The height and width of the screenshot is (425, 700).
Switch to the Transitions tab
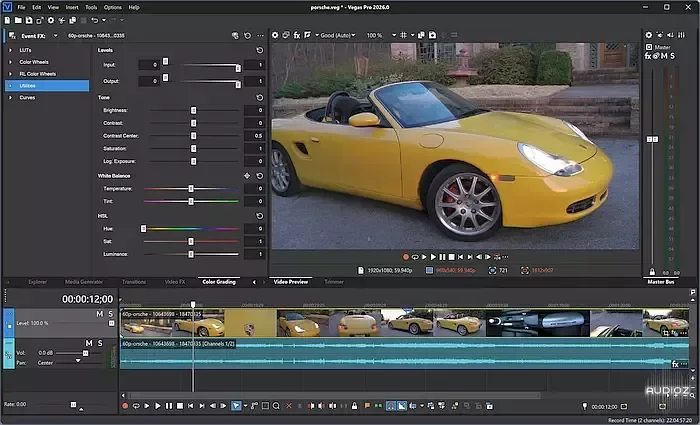134,282
